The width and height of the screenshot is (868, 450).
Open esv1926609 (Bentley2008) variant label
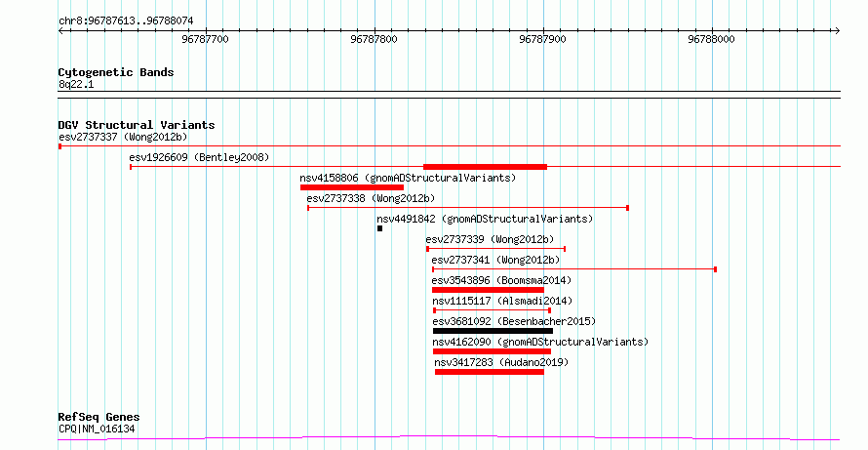[x=199, y=157]
